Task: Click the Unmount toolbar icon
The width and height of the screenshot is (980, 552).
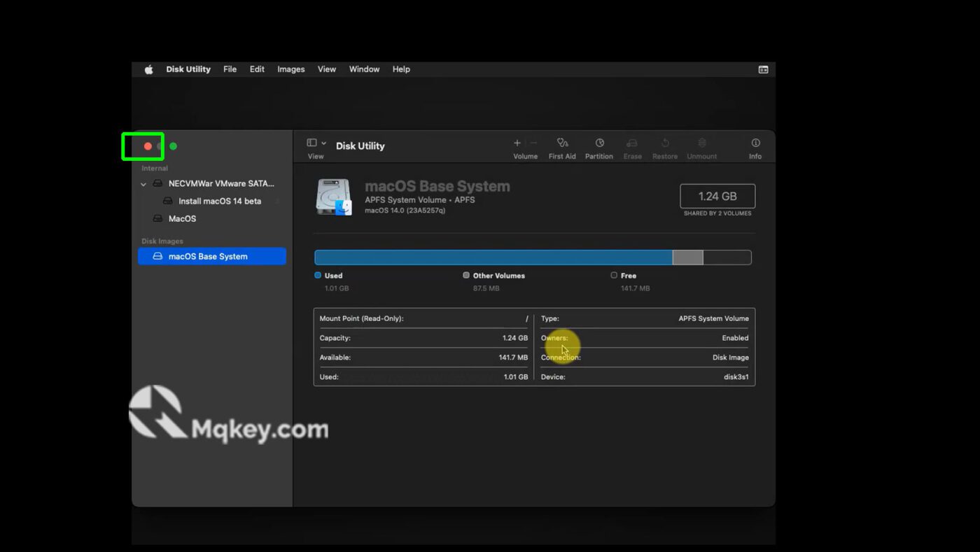Action: (x=701, y=143)
